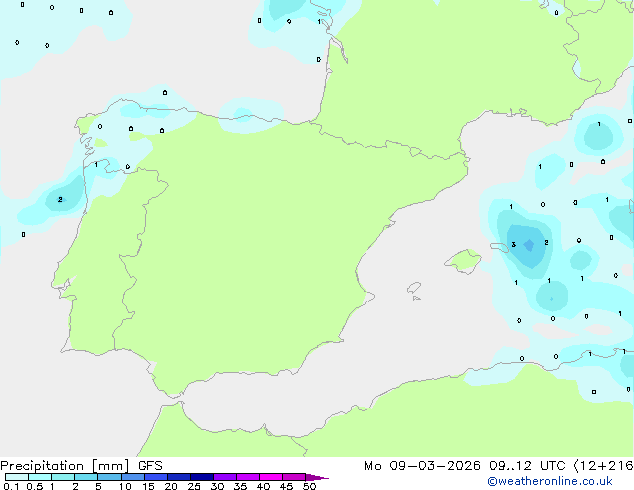
Task: Click the 'Precipitation [mm] GFS' title text
Action: [x=81, y=466]
